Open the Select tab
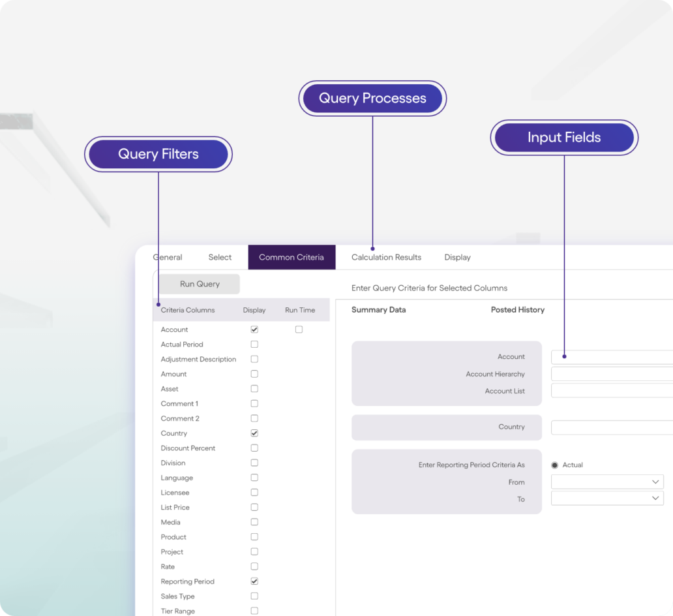The width and height of the screenshot is (673, 616). coord(220,257)
